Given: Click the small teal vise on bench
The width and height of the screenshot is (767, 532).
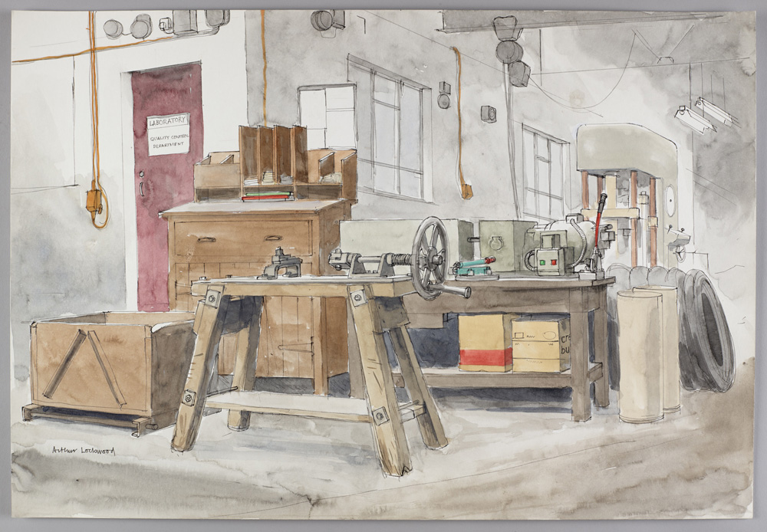Looking at the screenshot, I should pyautogui.click(x=476, y=268).
